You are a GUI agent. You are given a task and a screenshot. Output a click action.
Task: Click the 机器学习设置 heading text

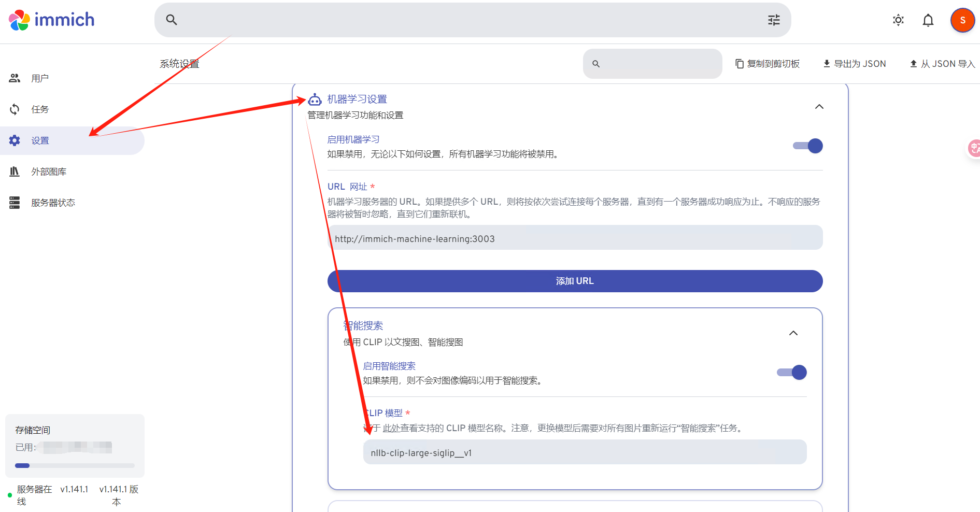tap(357, 99)
